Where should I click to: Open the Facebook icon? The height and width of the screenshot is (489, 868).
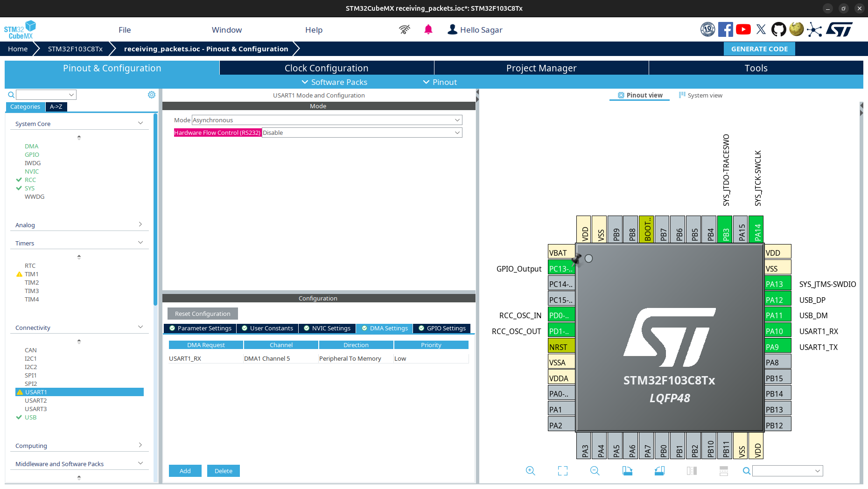coord(726,29)
